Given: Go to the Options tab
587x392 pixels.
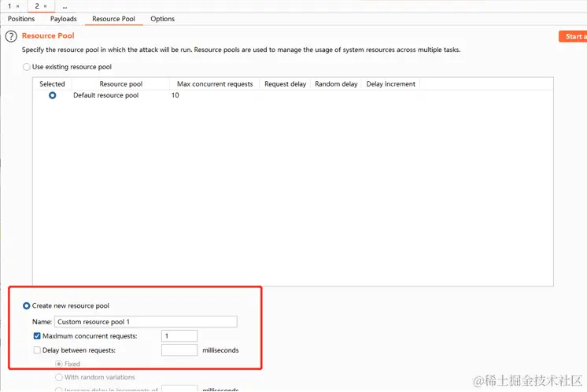Looking at the screenshot, I should pos(163,19).
